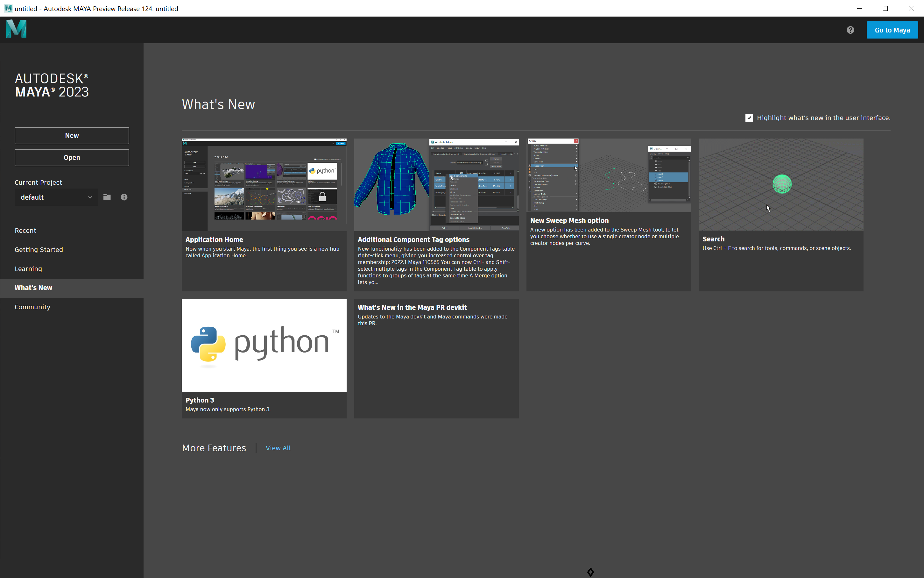Open What's New in Maya PR devkit card
The height and width of the screenshot is (578, 924).
(436, 358)
